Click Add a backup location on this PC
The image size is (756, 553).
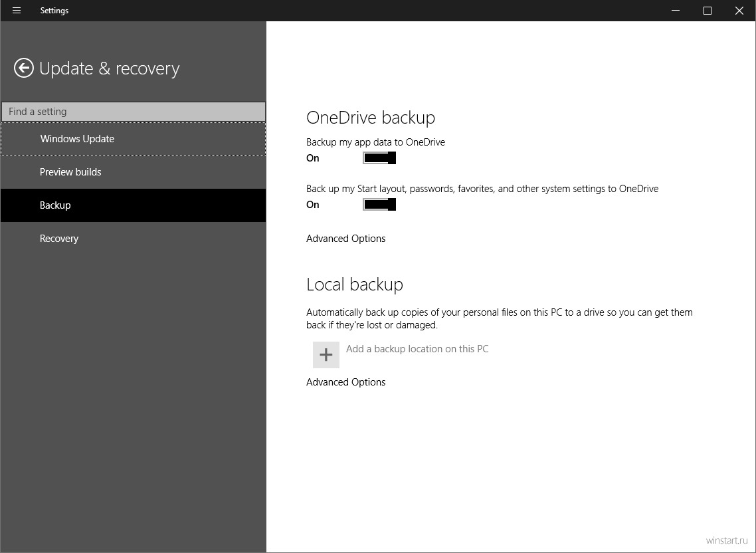tap(417, 349)
